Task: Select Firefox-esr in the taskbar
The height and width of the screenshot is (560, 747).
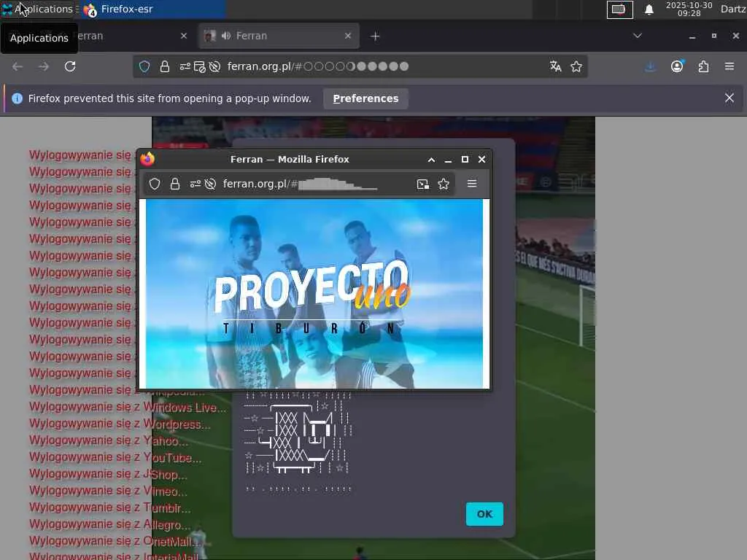Action: pos(152,9)
